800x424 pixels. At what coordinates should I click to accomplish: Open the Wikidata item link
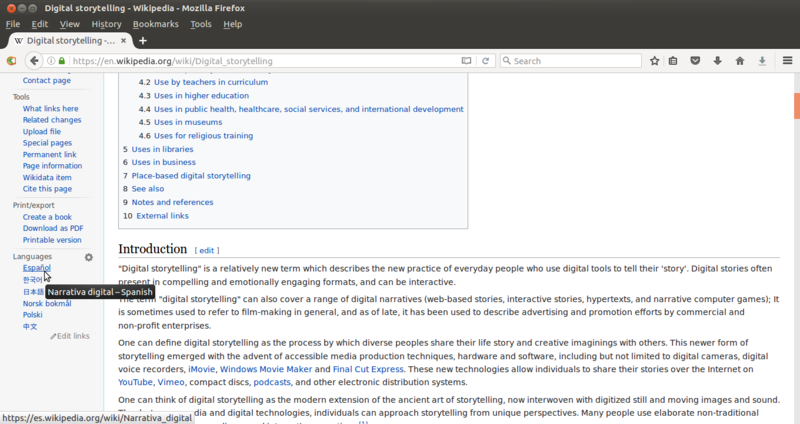click(47, 177)
